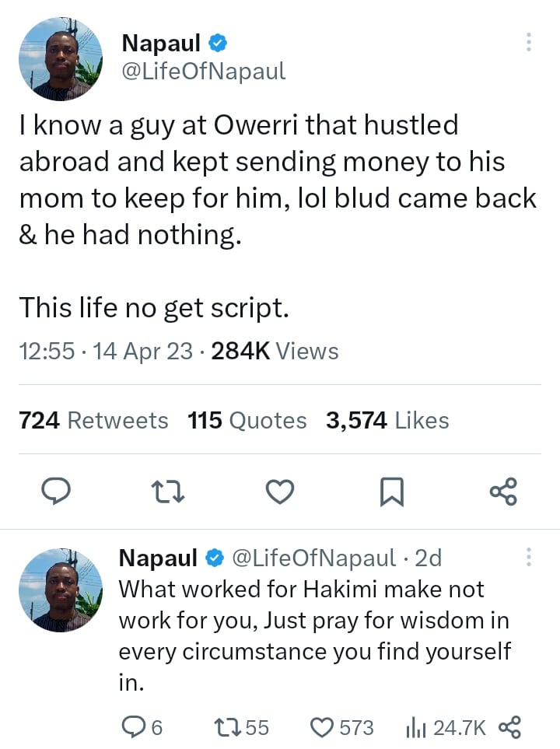This screenshot has height=749, width=560.
Task: Open the main tweet's three-dot menu
Action: [x=529, y=42]
